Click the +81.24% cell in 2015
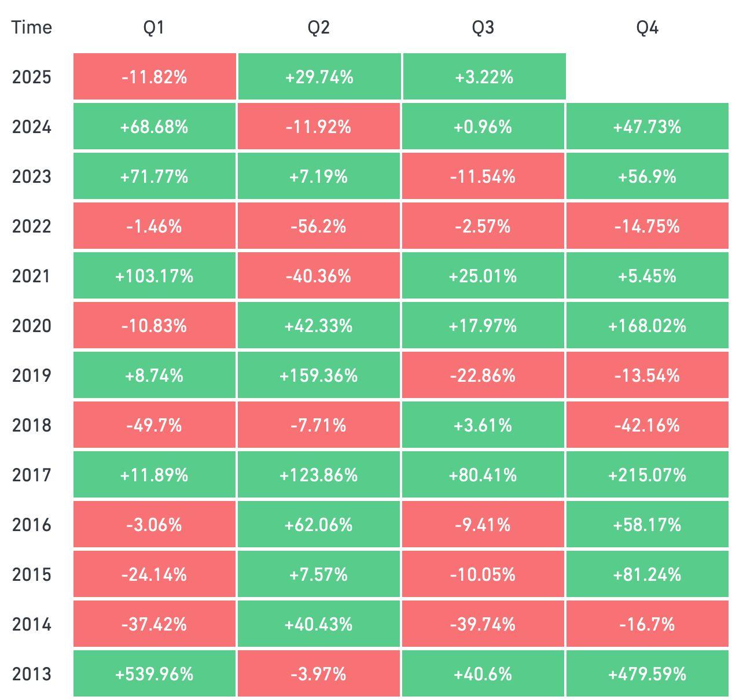 coord(647,574)
